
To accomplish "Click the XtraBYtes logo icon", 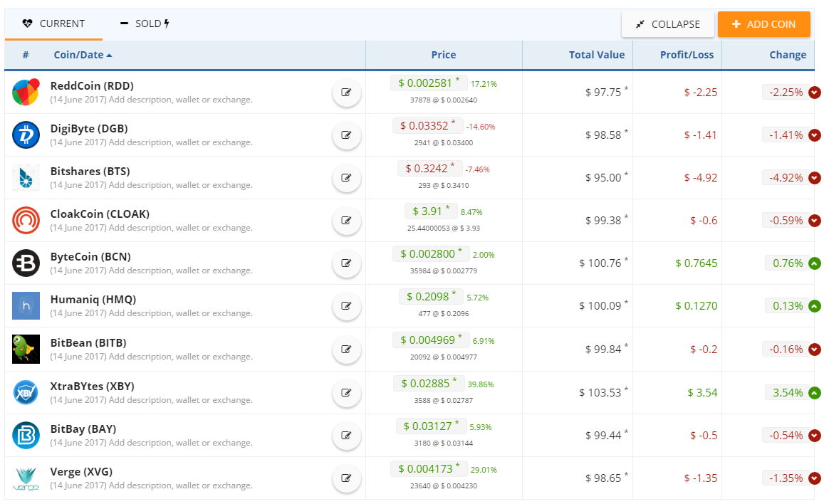I will pyautogui.click(x=26, y=392).
